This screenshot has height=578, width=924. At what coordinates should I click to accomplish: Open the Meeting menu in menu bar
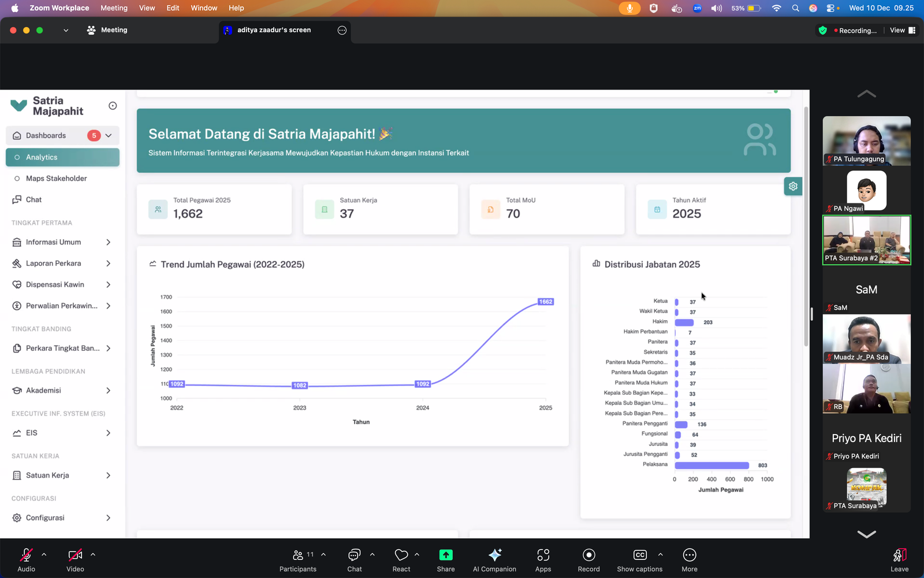click(114, 8)
